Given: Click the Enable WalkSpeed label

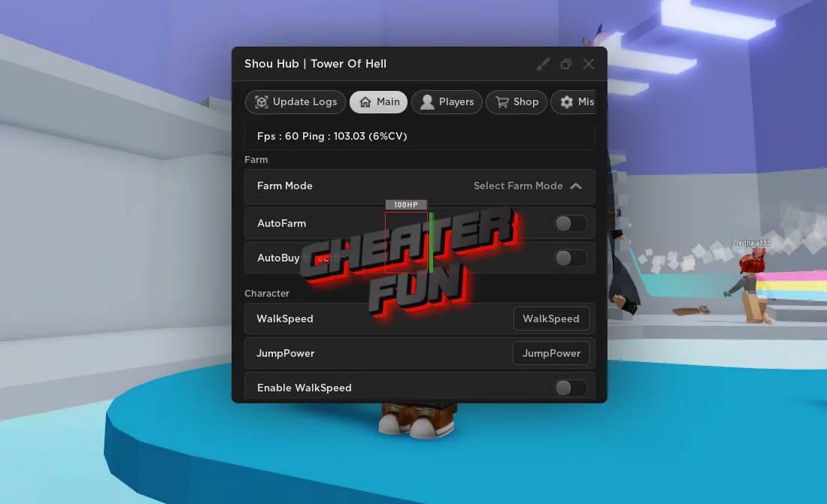Looking at the screenshot, I should pyautogui.click(x=304, y=388).
